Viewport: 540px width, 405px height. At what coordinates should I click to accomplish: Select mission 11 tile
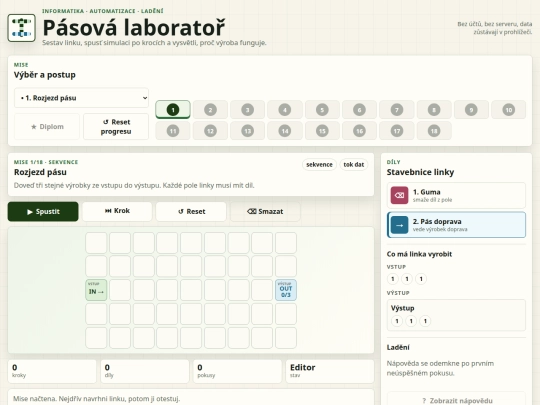tap(173, 131)
